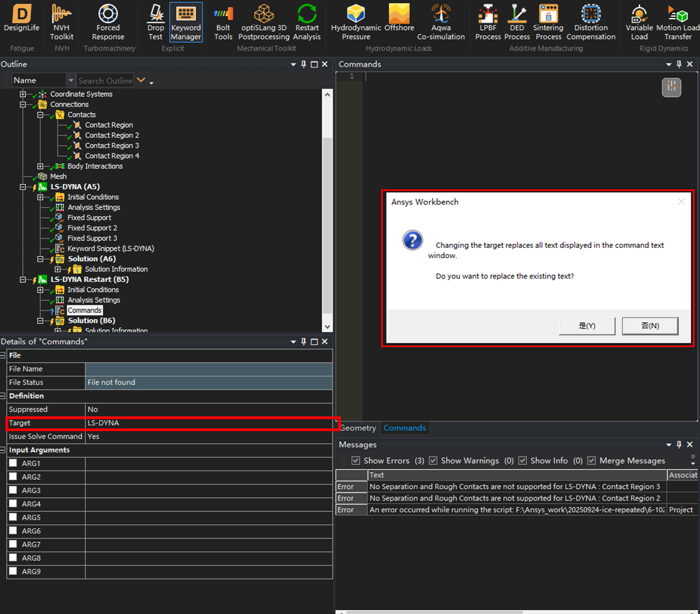Screen dimensions: 700x614
Task: Open the DesignLife fatigue tool
Action: coord(21,19)
